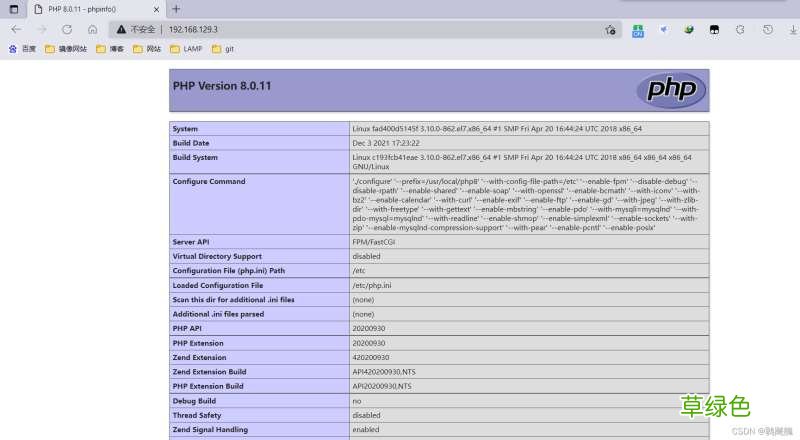The image size is (800, 440).
Task: Open the LAMP bookmarks folder
Action: point(186,49)
